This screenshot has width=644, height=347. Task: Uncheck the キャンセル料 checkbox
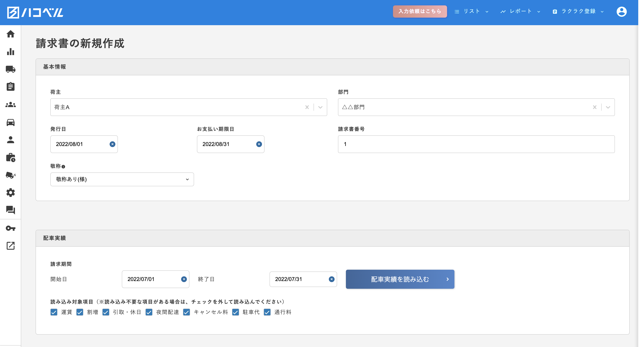(x=187, y=312)
